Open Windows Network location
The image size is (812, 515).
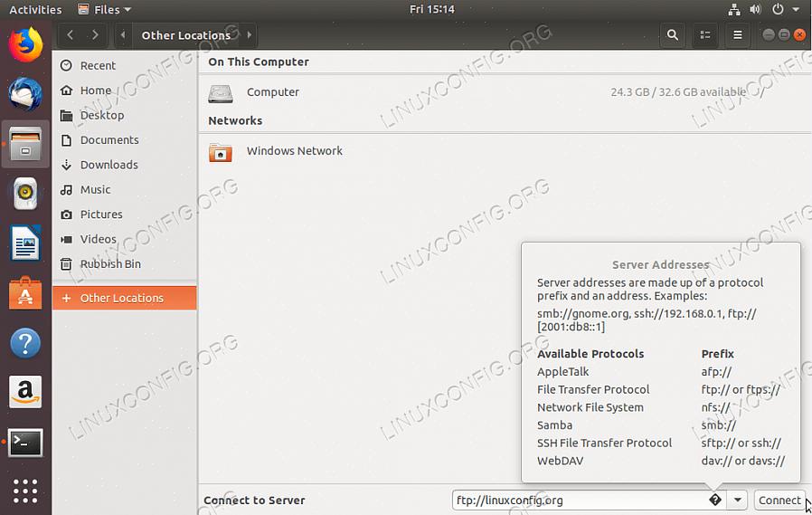point(294,151)
